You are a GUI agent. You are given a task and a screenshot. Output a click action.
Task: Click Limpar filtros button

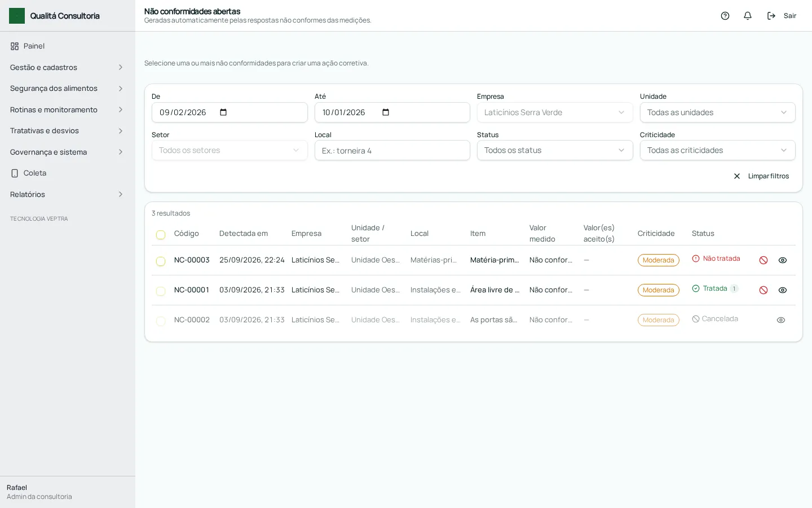pyautogui.click(x=761, y=176)
